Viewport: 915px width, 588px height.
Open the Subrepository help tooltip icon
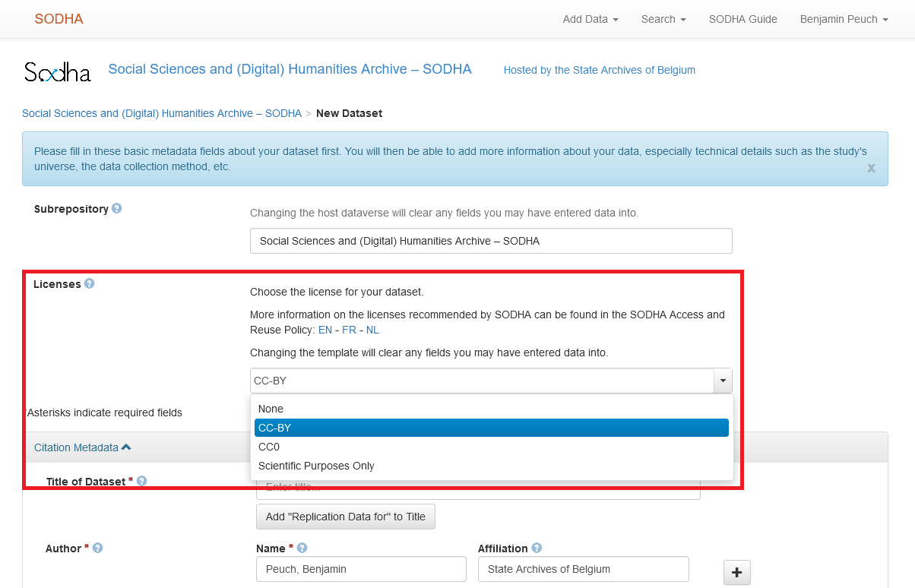[x=117, y=208]
